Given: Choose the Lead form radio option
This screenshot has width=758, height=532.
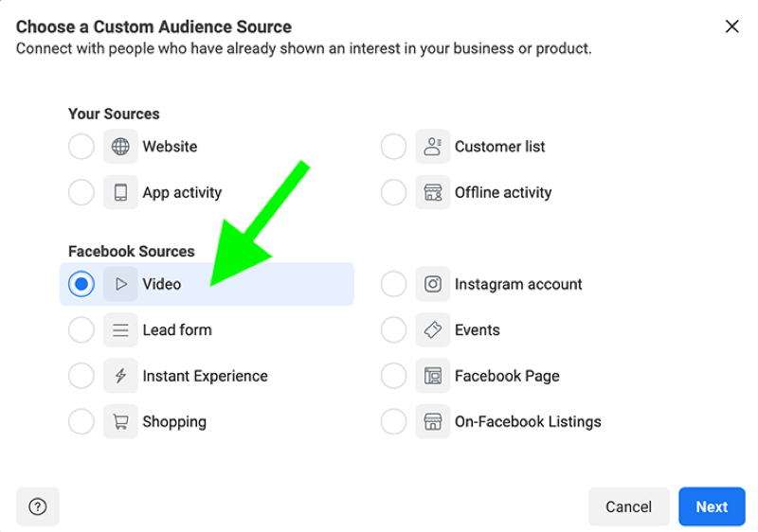Looking at the screenshot, I should coord(81,329).
